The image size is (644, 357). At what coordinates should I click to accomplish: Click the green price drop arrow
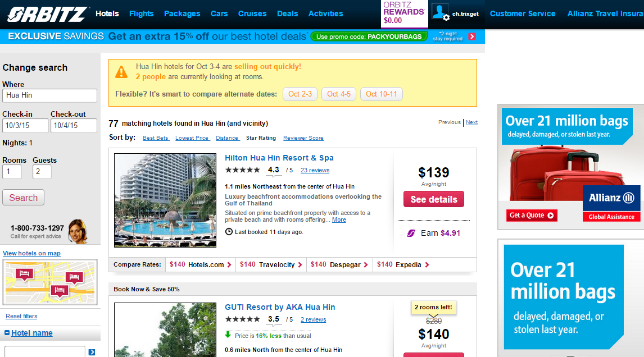click(x=228, y=335)
